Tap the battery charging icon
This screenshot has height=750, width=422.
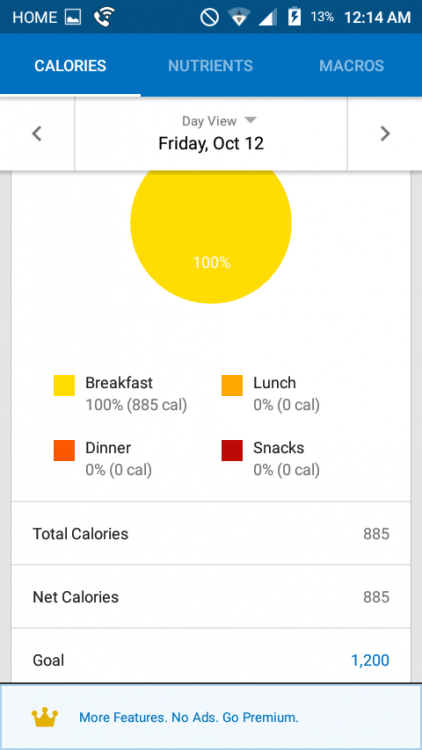pos(294,18)
